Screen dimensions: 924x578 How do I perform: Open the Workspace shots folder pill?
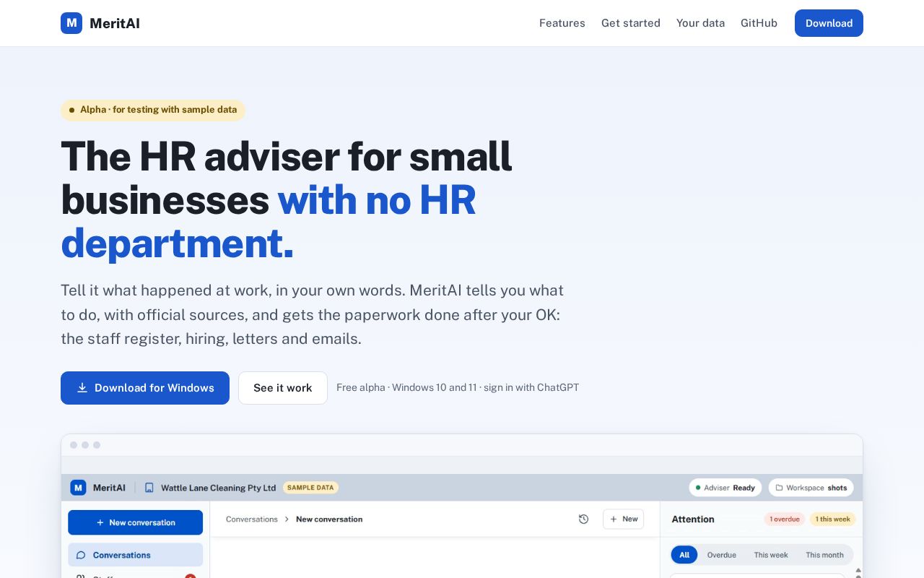[811, 488]
